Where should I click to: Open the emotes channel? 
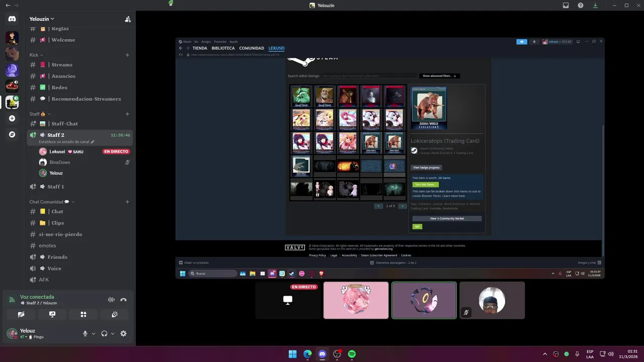click(x=80, y=245)
